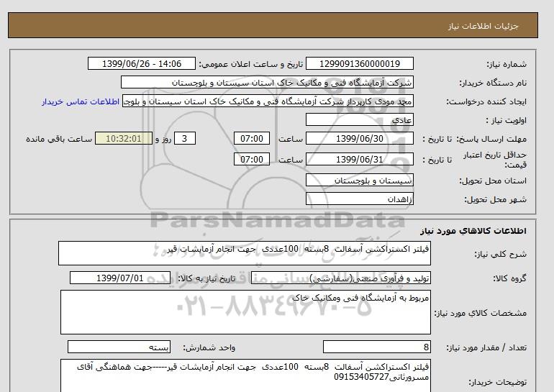The width and height of the screenshot is (554, 392).
Task: Open the buyer contact info link اطلاعات تماس خریدار
Action: pyautogui.click(x=81, y=101)
